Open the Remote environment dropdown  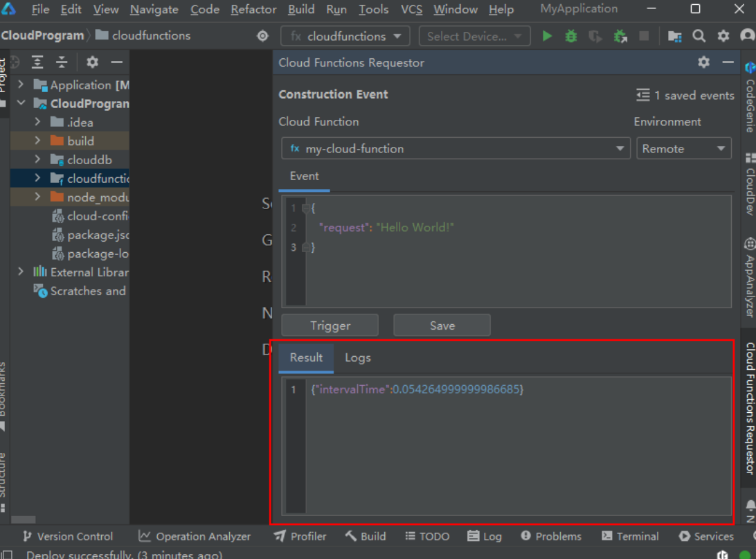(x=684, y=148)
